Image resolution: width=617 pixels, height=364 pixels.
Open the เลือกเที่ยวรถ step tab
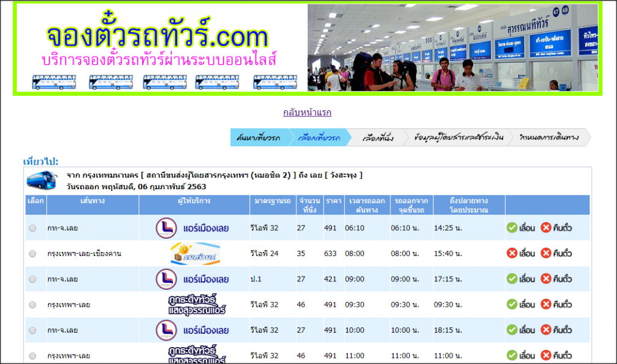(x=319, y=137)
